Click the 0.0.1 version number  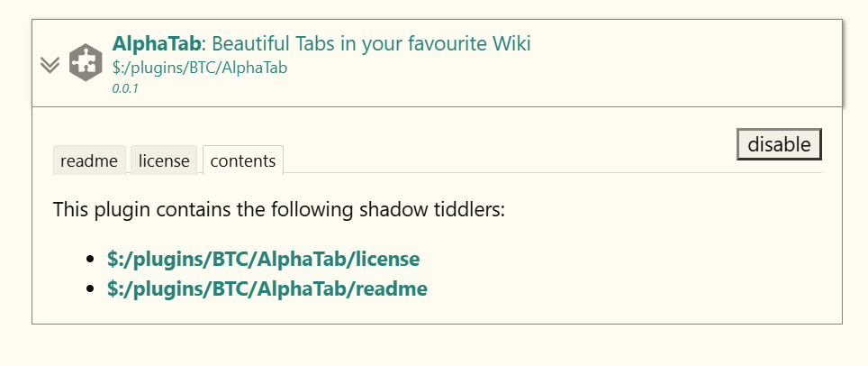pyautogui.click(x=125, y=88)
